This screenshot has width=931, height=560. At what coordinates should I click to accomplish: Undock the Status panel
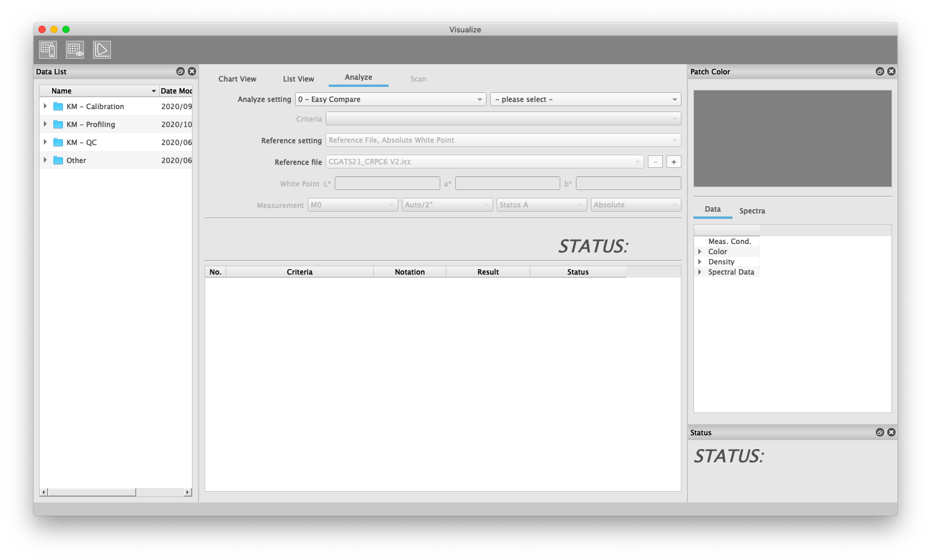[x=879, y=432]
